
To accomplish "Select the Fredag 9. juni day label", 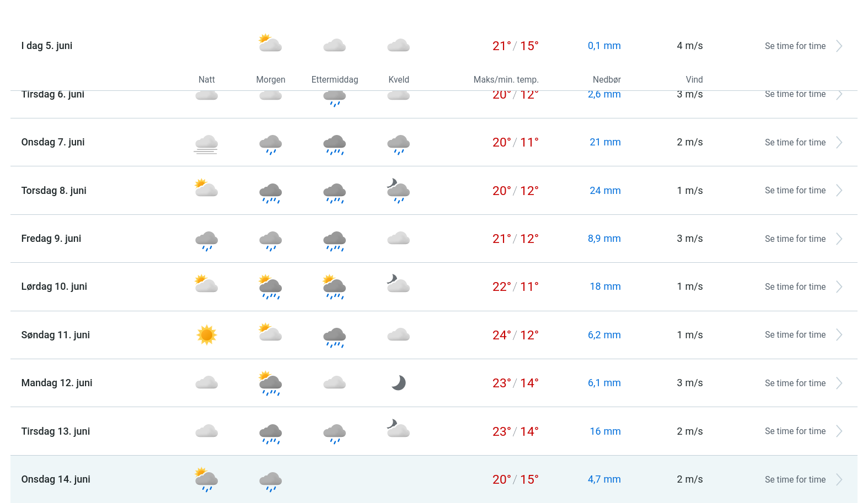I will (x=51, y=239).
